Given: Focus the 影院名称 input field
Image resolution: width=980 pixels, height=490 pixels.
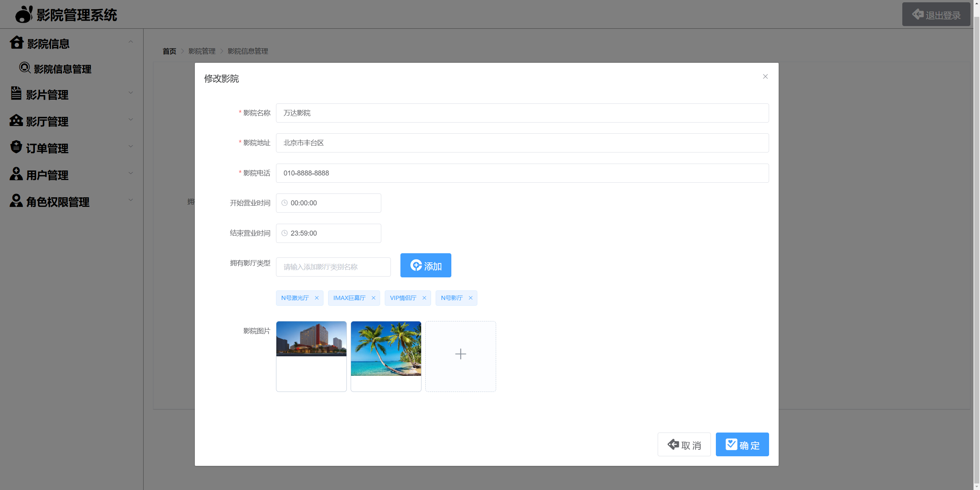Looking at the screenshot, I should click(x=522, y=113).
